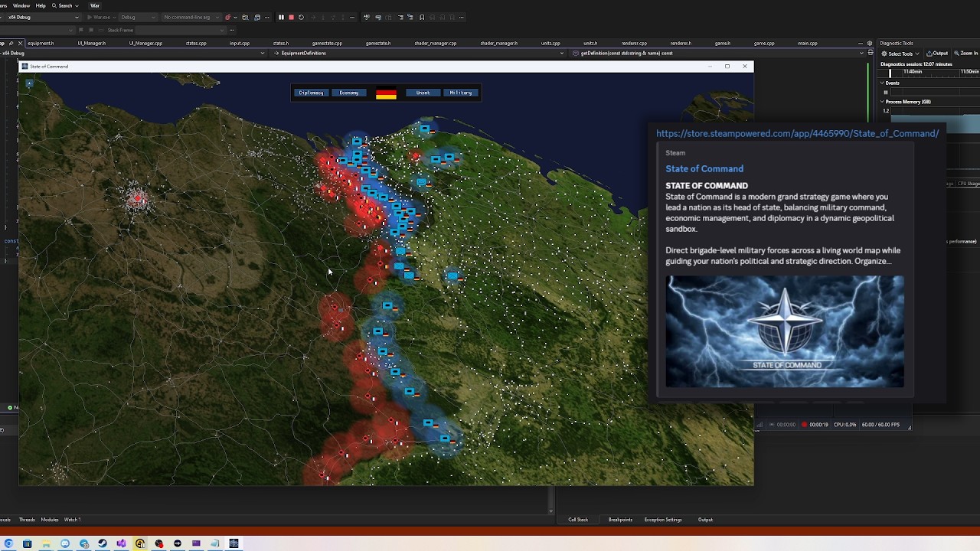This screenshot has height=551, width=980.
Task: Switch to the main.cpp tab
Action: [x=808, y=44]
